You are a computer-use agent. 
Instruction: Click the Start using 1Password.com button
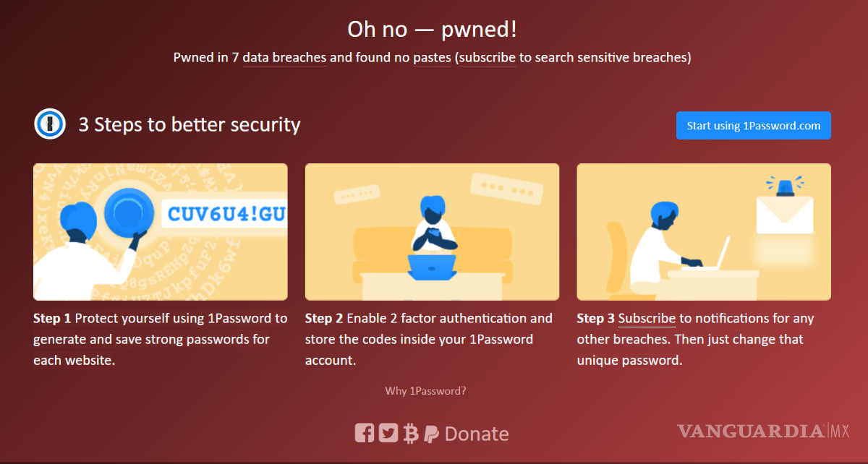tap(753, 125)
